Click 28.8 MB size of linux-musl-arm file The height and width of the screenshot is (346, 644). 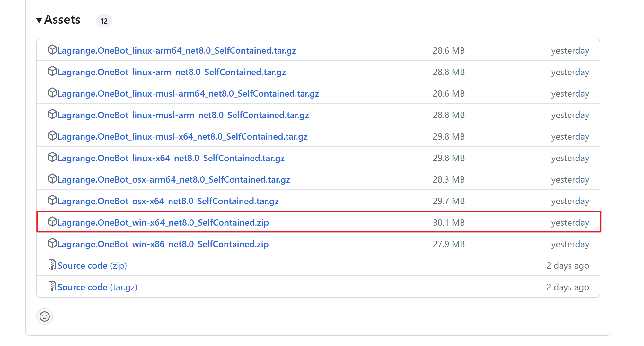pyautogui.click(x=449, y=115)
